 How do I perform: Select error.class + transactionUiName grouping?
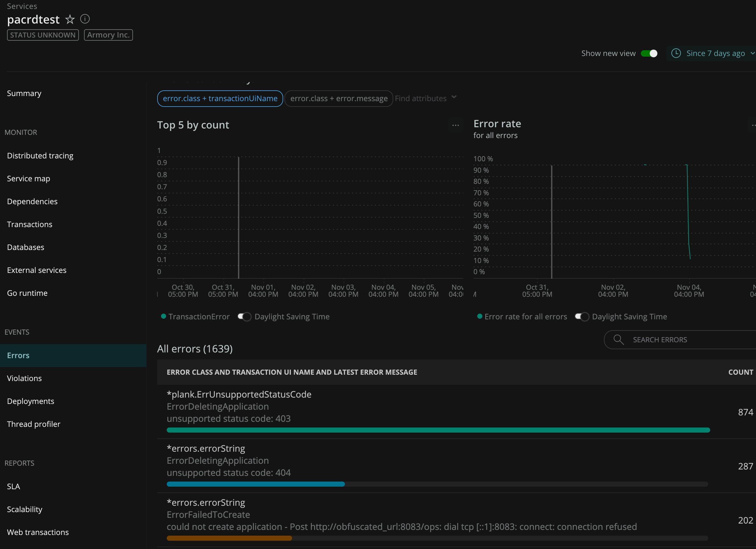point(220,99)
